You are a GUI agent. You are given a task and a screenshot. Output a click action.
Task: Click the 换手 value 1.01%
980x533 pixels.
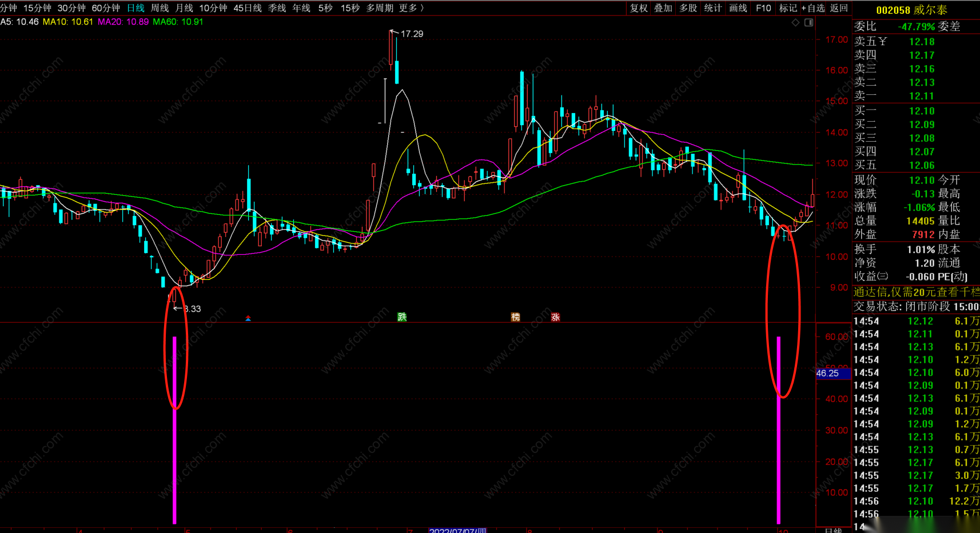(921, 250)
